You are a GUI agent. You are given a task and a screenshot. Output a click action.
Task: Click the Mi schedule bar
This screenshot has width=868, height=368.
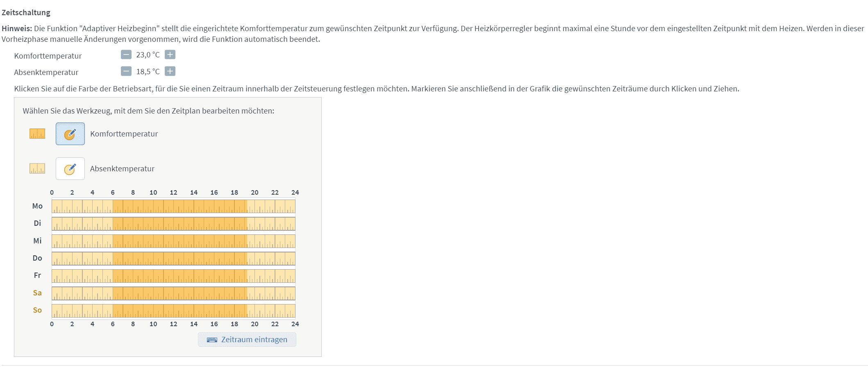[x=173, y=241]
